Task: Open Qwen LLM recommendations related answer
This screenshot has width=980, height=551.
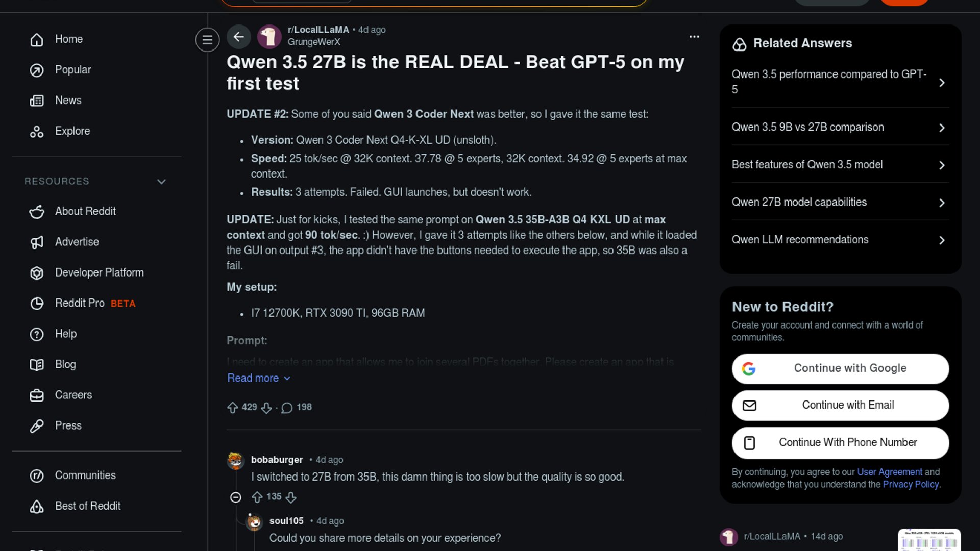Action: pos(840,240)
